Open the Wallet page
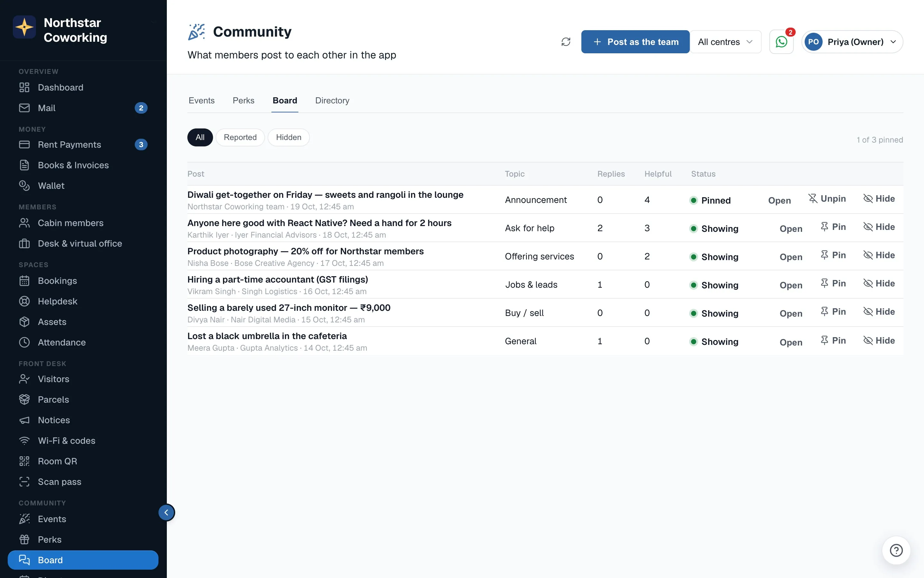This screenshot has height=578, width=924. [x=83, y=186]
